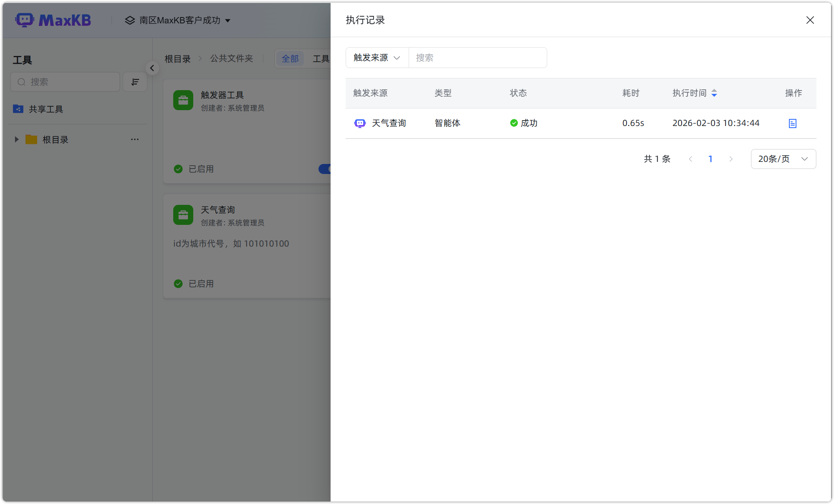This screenshot has width=834, height=504.
Task: Select the 共享工具 shared tools icon
Action: click(x=18, y=109)
